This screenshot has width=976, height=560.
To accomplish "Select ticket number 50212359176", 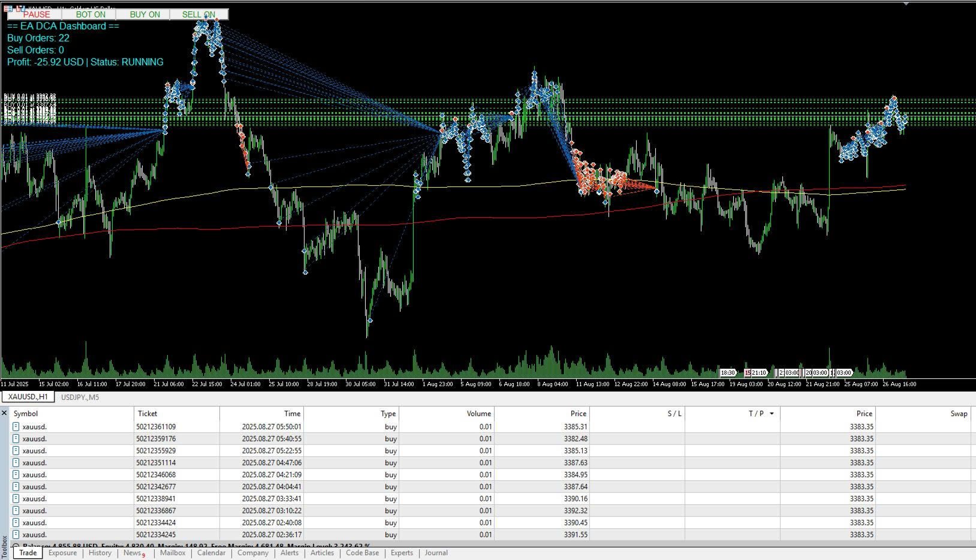I will [x=156, y=439].
